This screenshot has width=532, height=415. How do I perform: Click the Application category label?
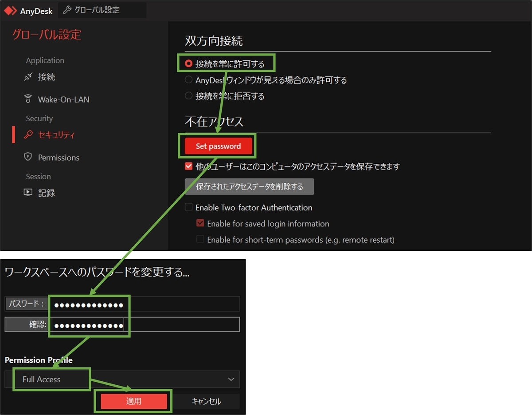coord(45,60)
